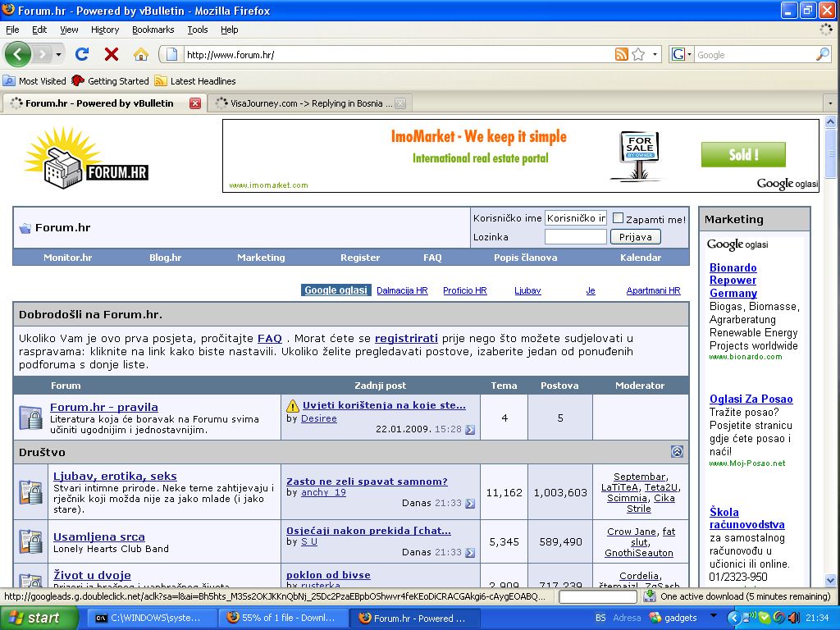Open the Ljubav, erotika, seks forum
Viewport: 840px width, 630px height.
point(115,476)
